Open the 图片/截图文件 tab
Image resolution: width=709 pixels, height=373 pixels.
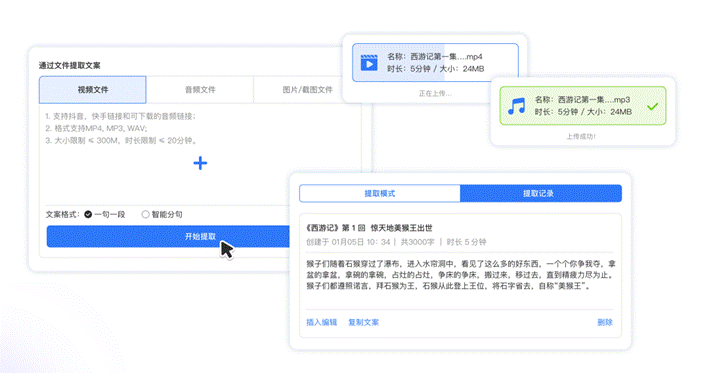(x=307, y=90)
